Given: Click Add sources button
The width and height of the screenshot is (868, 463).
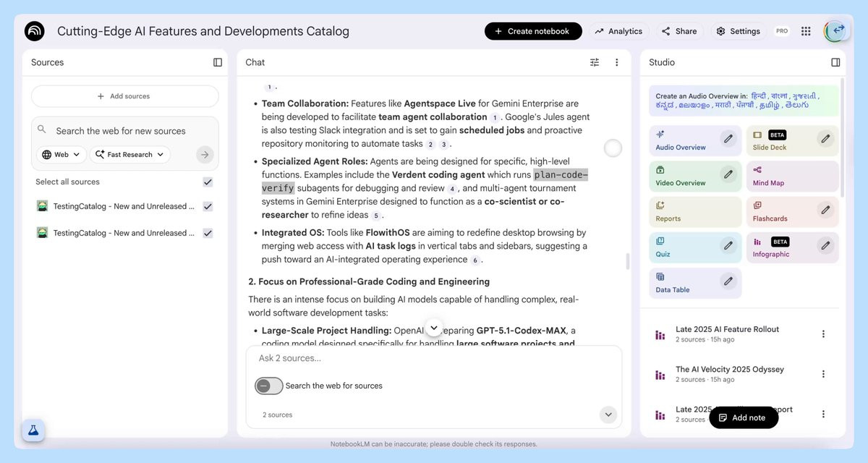Looking at the screenshot, I should (124, 96).
